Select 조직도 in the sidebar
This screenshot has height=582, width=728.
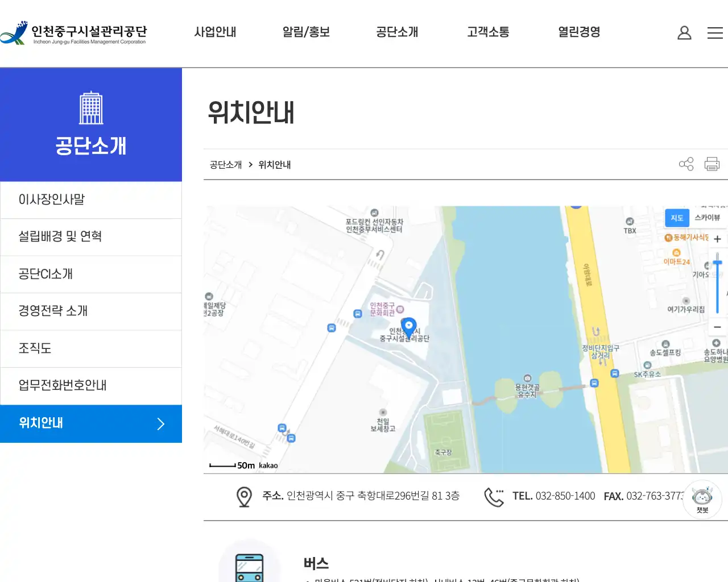34,348
